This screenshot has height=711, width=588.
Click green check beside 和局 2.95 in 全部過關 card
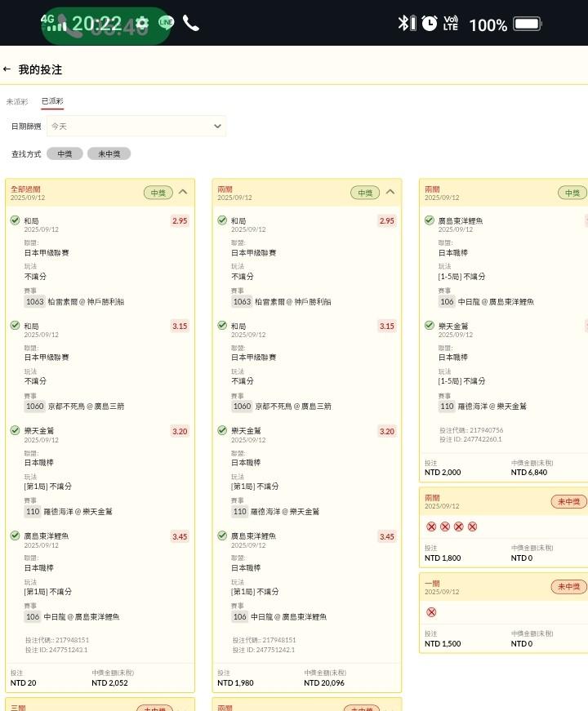tap(15, 220)
